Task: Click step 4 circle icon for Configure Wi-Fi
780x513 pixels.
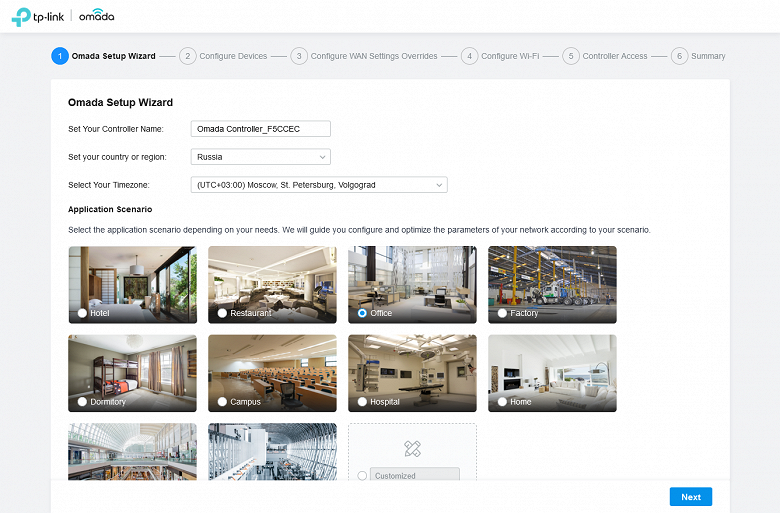Action: (469, 56)
